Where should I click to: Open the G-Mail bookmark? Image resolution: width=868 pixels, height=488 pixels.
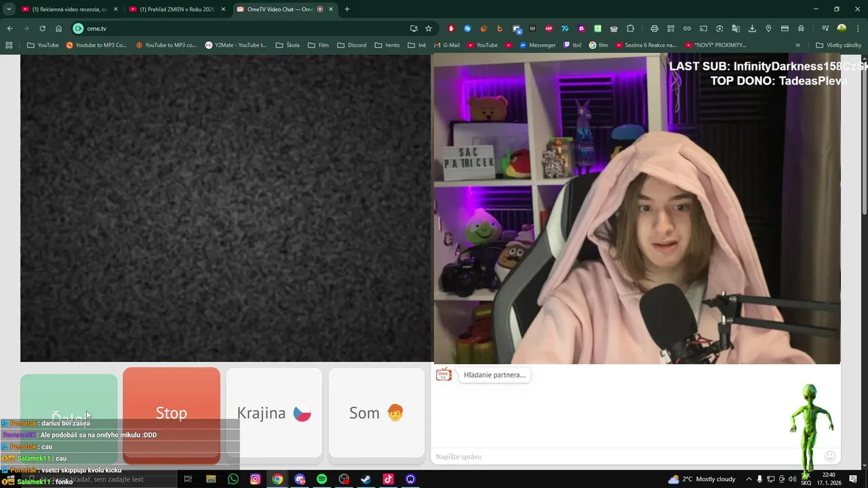click(446, 45)
